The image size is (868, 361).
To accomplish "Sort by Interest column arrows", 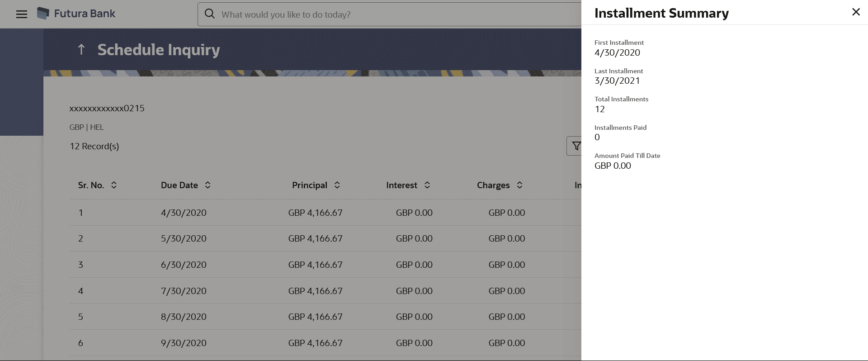I will [427, 185].
